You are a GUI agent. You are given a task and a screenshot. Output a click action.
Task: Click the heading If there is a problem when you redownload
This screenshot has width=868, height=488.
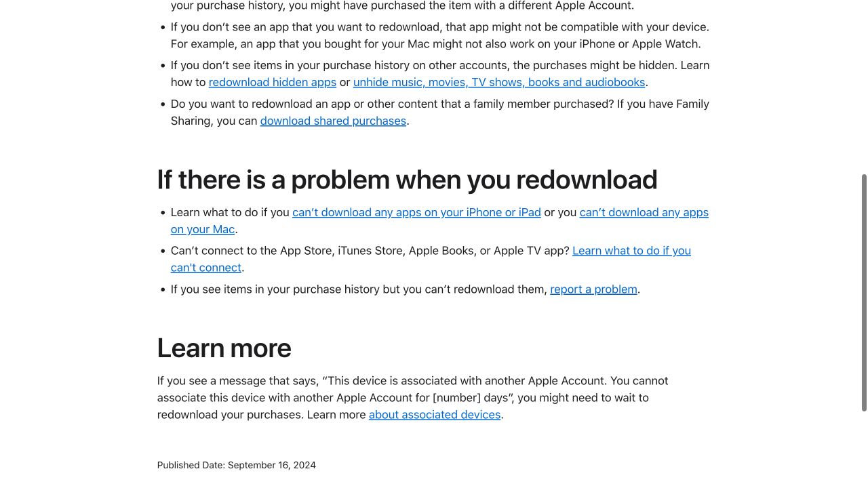(407, 180)
